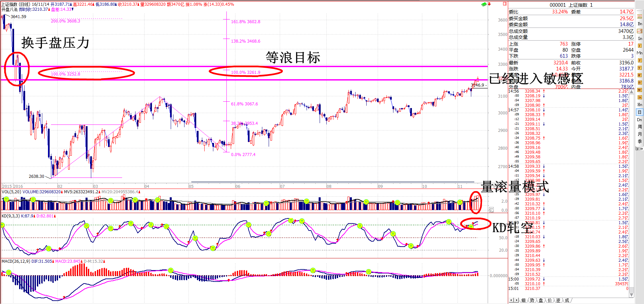This screenshot has height=304, width=644.
Task: Click the 最新 3210.4 value
Action: (x=560, y=63)
